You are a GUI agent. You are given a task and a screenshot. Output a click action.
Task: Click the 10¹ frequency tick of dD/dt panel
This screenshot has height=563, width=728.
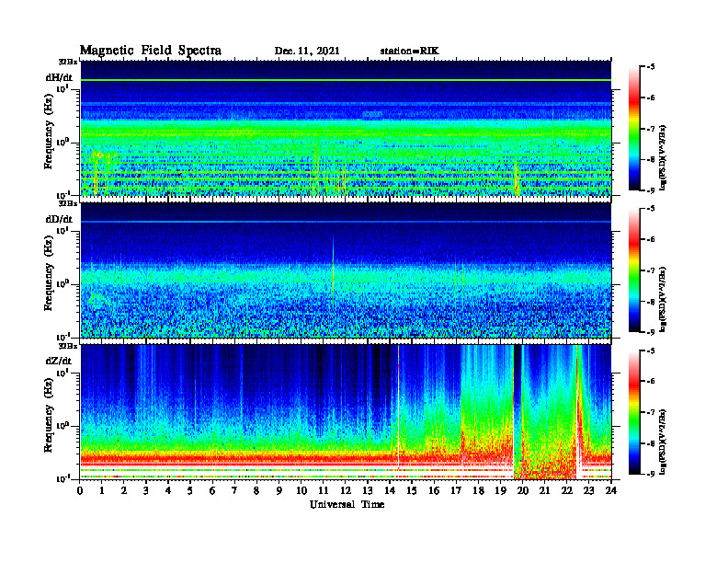pos(64,231)
